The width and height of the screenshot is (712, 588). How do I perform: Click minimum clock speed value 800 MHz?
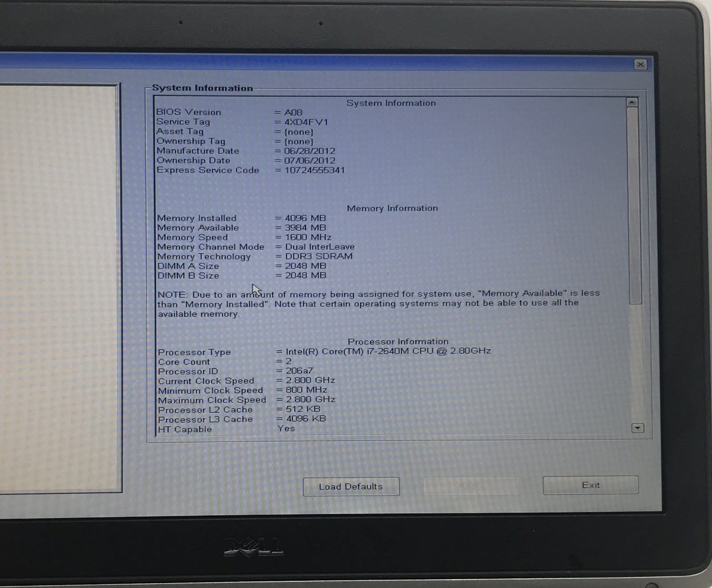click(307, 390)
